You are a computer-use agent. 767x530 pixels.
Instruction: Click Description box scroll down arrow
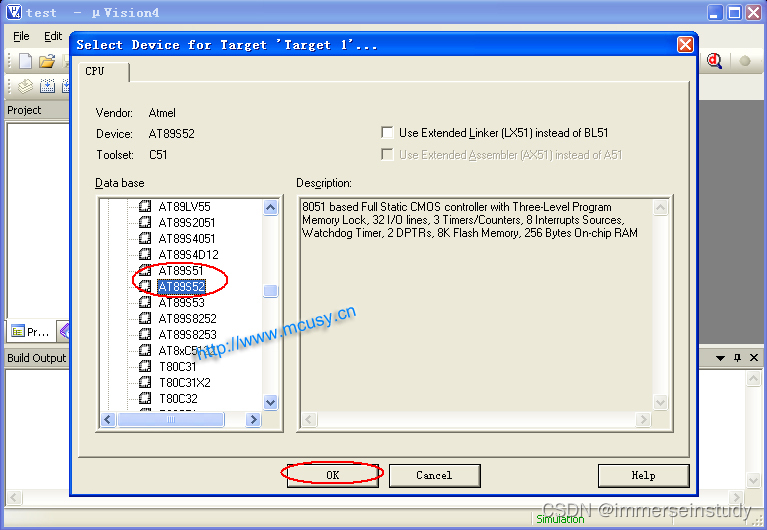point(660,402)
